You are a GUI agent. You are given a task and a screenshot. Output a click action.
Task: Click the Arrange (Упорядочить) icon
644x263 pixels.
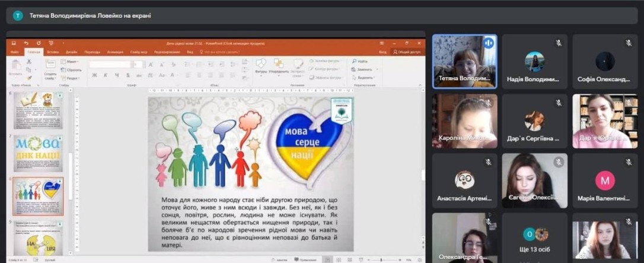278,65
